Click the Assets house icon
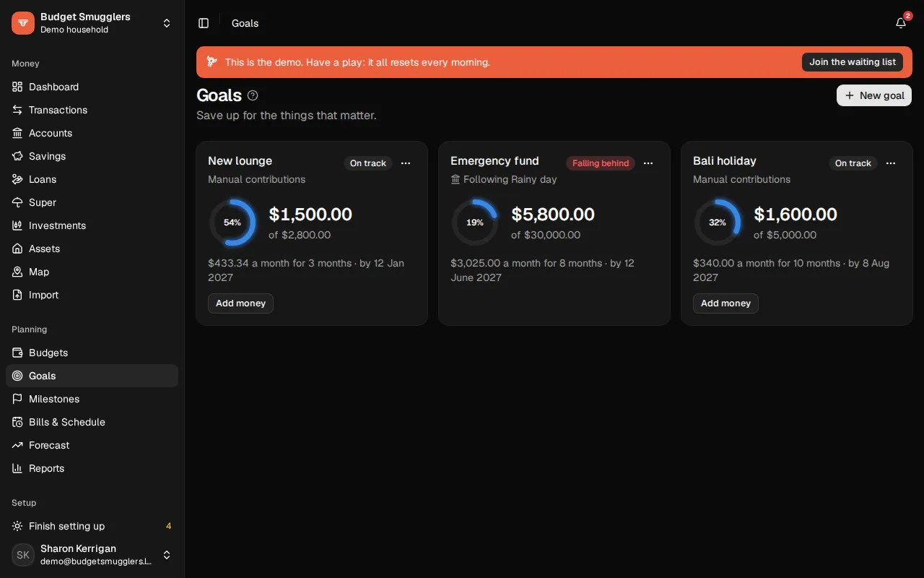 pyautogui.click(x=17, y=249)
